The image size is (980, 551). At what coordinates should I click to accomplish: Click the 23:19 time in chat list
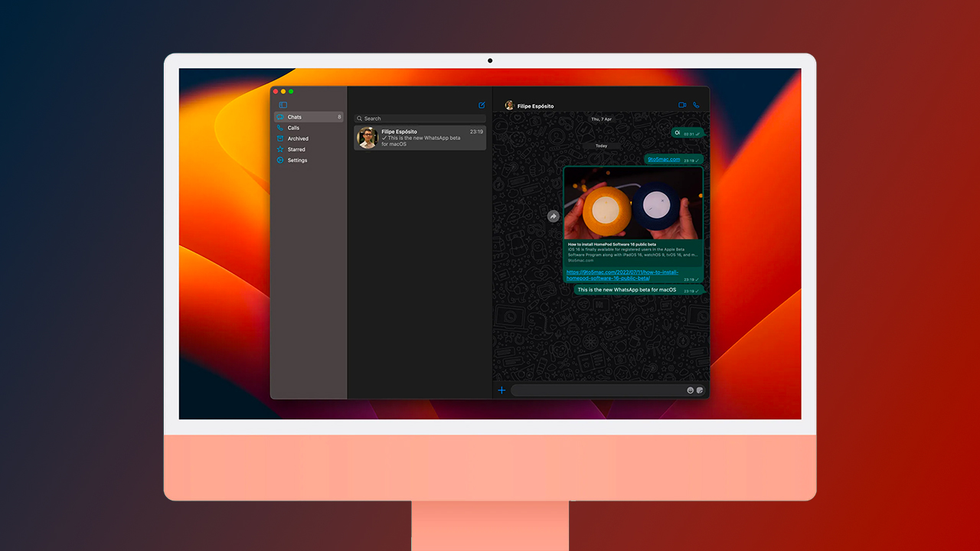click(x=476, y=132)
